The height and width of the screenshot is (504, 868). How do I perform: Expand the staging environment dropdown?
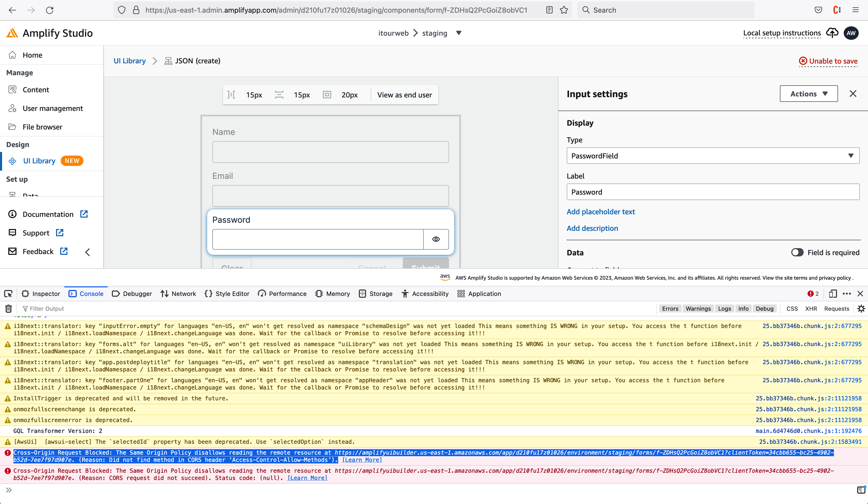coord(459,33)
